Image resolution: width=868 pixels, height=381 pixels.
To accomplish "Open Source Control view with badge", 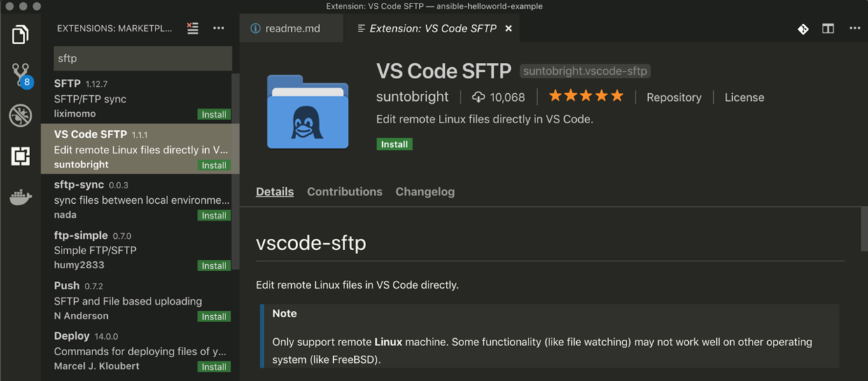I will click(20, 74).
